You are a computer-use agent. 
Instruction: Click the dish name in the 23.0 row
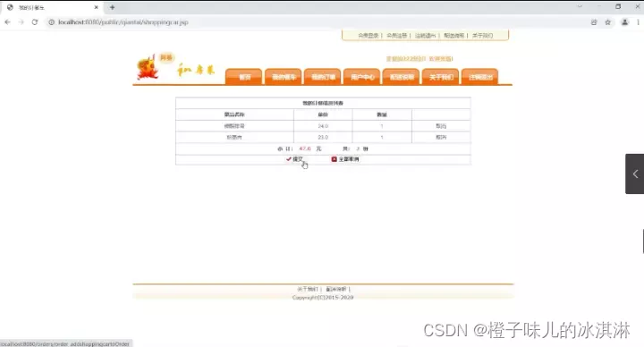click(x=234, y=137)
